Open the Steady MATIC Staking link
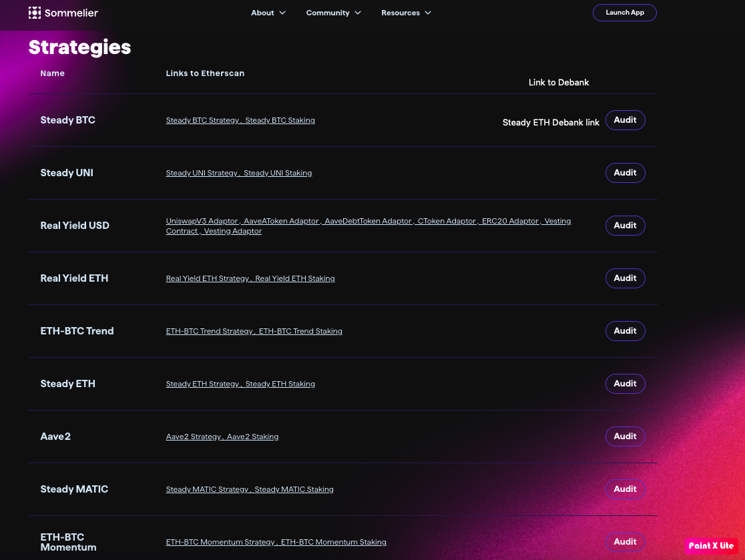 click(x=294, y=489)
